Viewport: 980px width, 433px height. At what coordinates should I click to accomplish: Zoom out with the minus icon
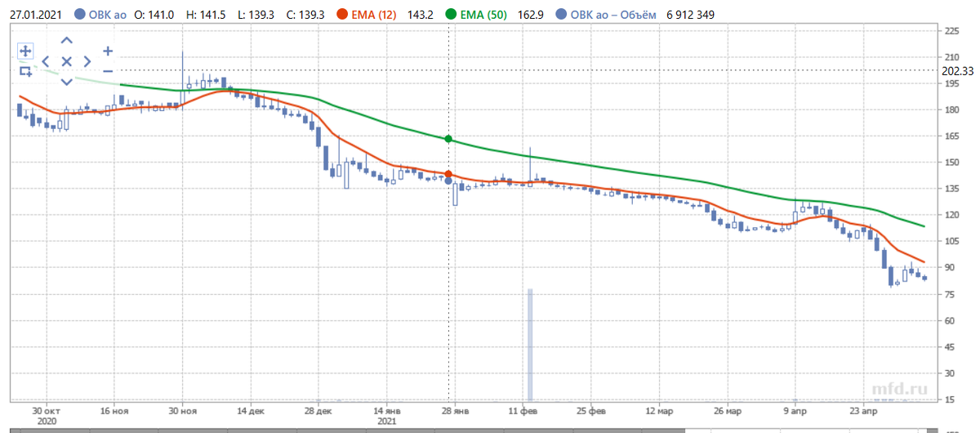tap(108, 71)
